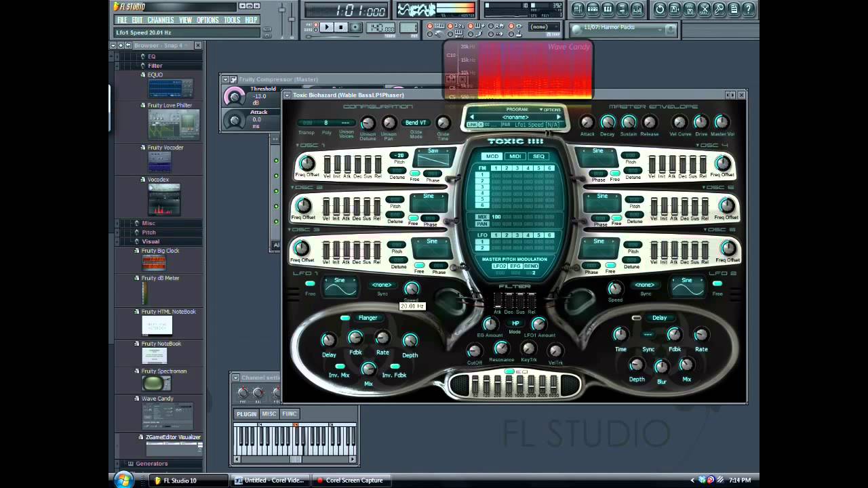Click the Master Envelope Attack knob
The width and height of the screenshot is (868, 488).
pos(587,123)
